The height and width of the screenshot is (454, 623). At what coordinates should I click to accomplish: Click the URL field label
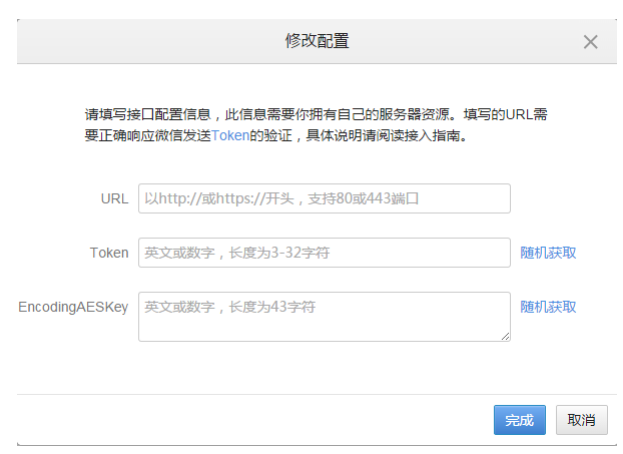tap(114, 198)
